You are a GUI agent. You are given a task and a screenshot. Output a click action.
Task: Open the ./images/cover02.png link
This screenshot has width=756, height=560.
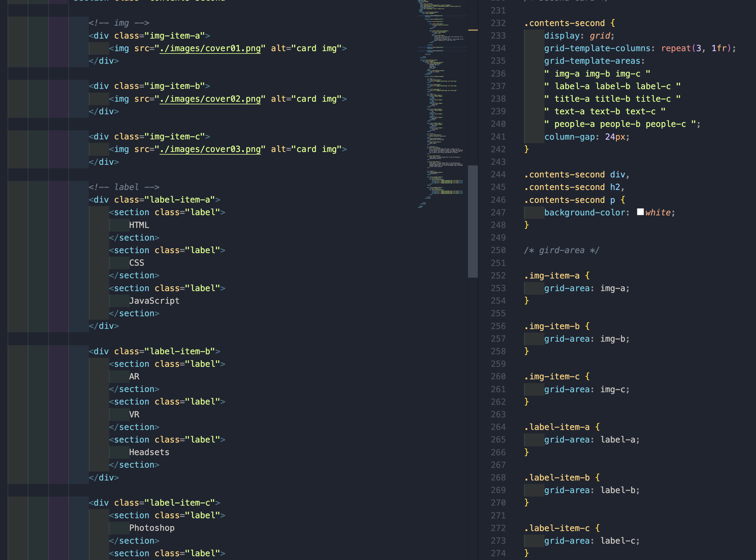pyautogui.click(x=210, y=99)
